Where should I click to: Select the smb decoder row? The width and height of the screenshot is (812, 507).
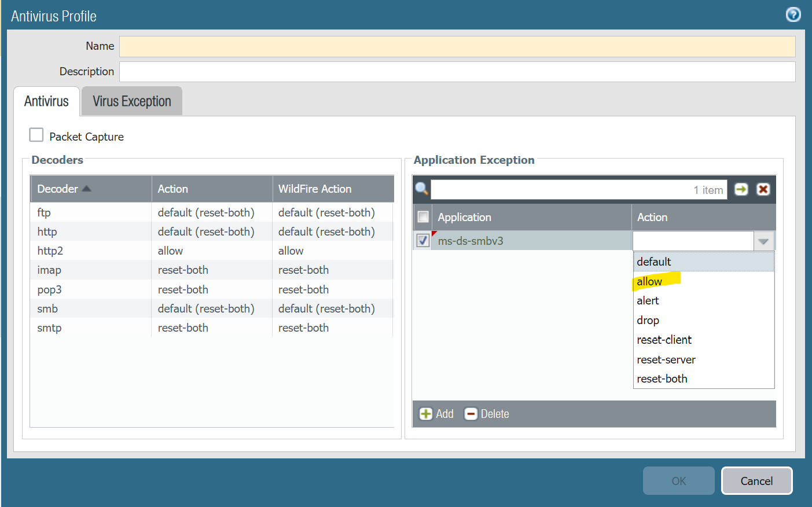[211, 308]
